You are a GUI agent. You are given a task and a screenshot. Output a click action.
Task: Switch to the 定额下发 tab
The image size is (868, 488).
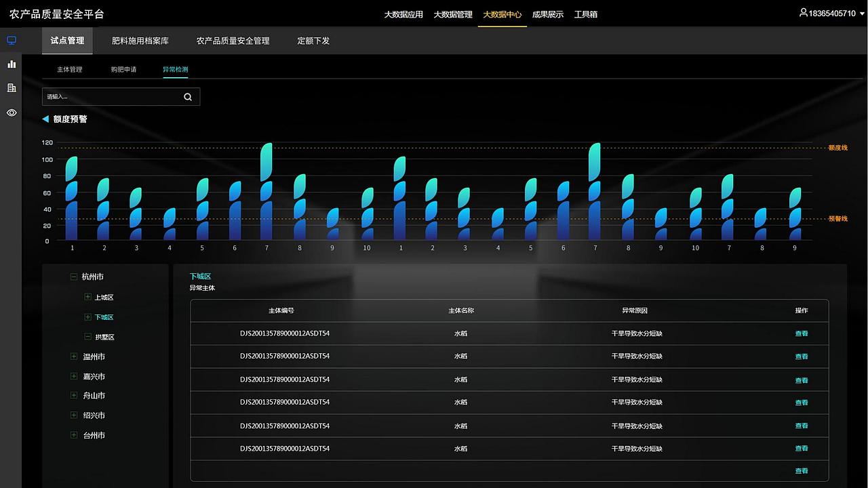pos(313,41)
